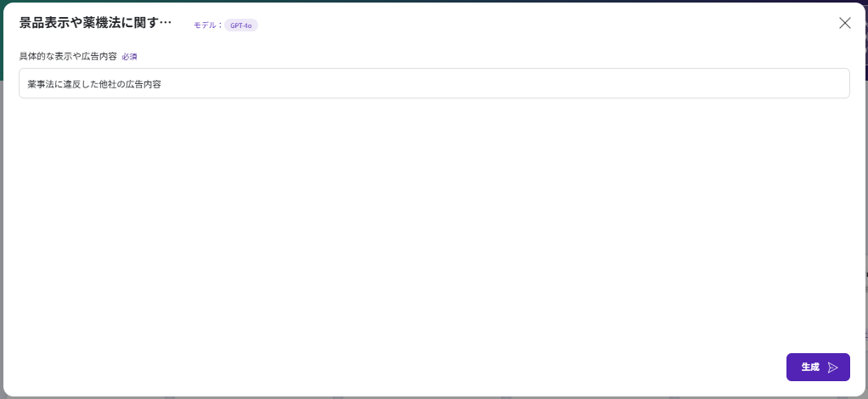Viewport: 868px width, 399px height.
Task: Place cursor after 広告内容 in the text box
Action: [162, 84]
